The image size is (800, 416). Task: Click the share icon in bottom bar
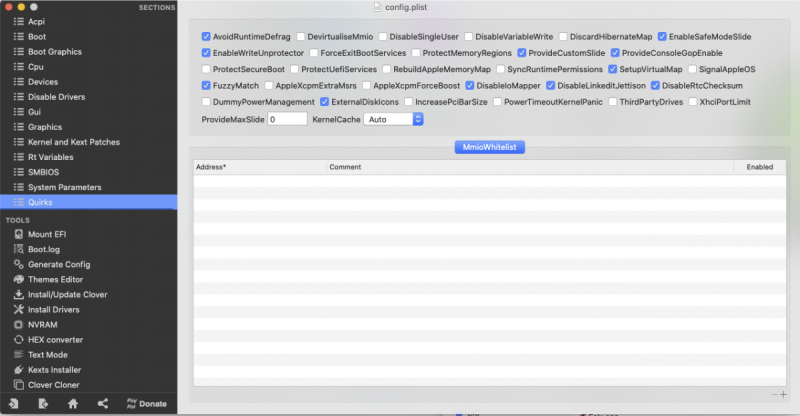pos(103,404)
